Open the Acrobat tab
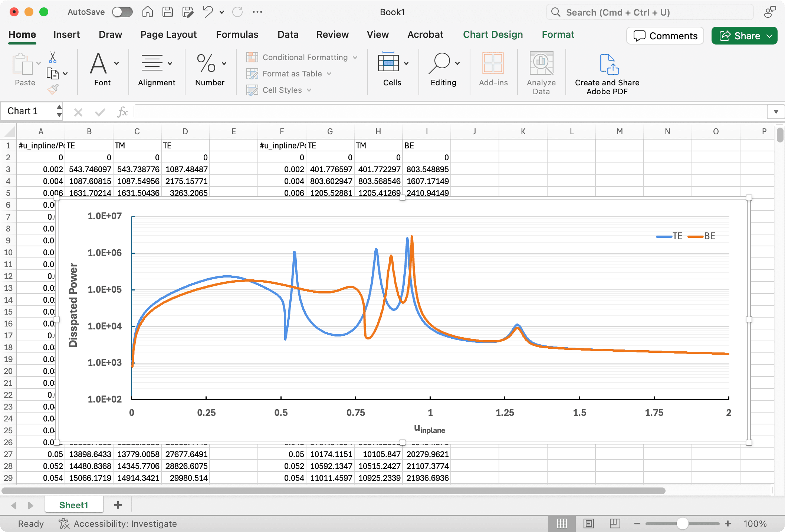The width and height of the screenshot is (785, 532). 425,35
